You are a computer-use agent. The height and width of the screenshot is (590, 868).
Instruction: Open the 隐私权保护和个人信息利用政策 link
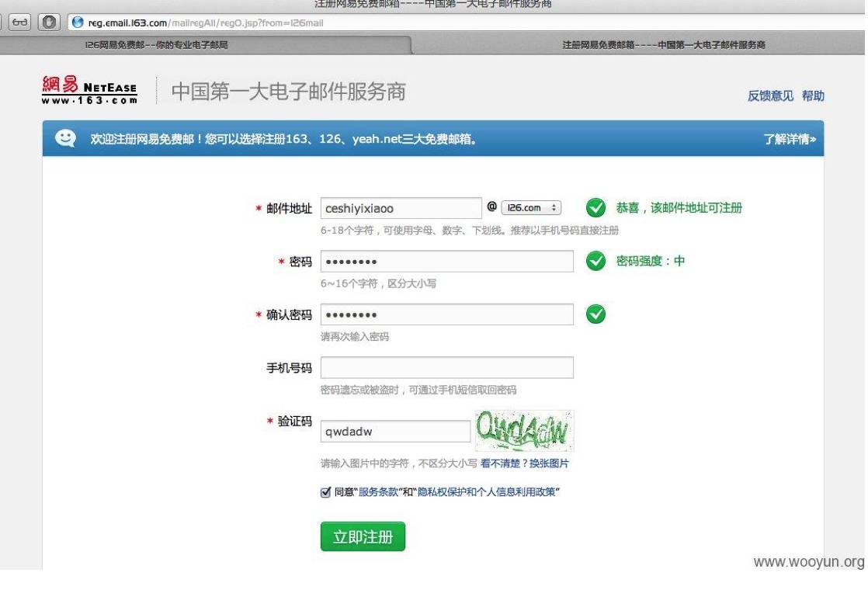click(x=486, y=492)
